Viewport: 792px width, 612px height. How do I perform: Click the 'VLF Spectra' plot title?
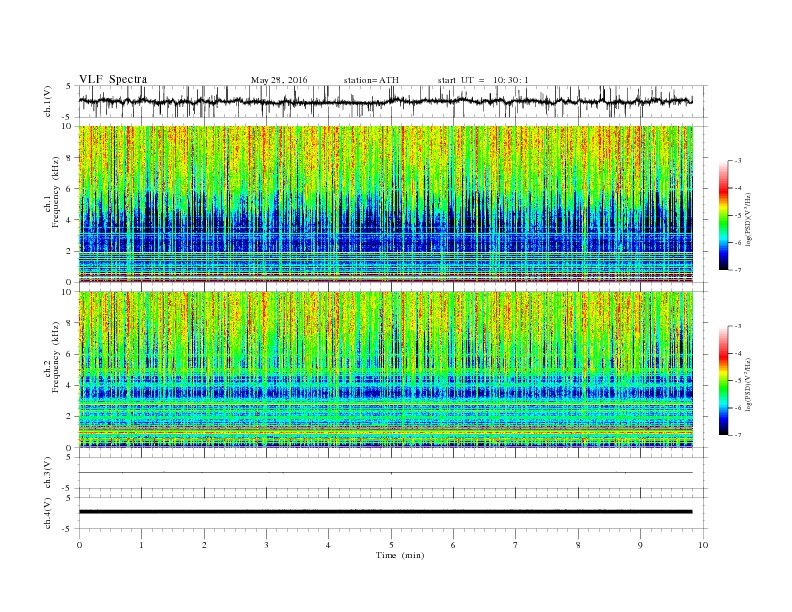113,79
